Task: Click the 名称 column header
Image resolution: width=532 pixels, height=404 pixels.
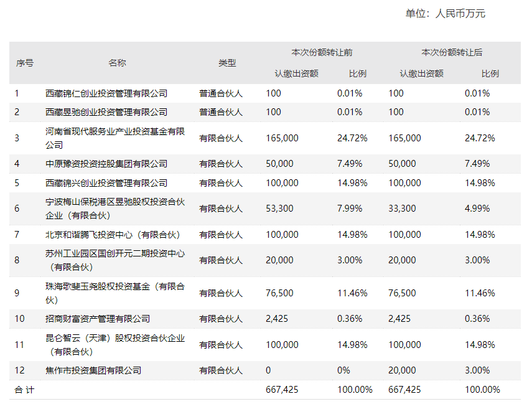Action: coord(117,63)
